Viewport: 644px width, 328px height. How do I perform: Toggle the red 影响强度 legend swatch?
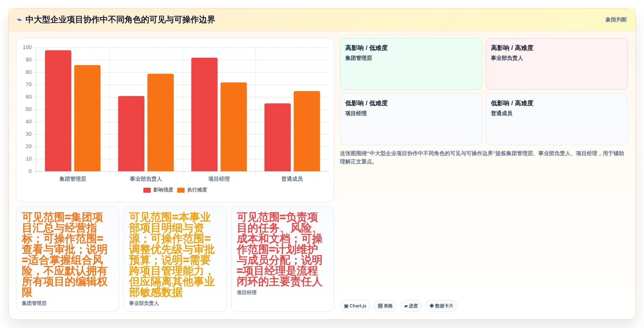click(147, 190)
